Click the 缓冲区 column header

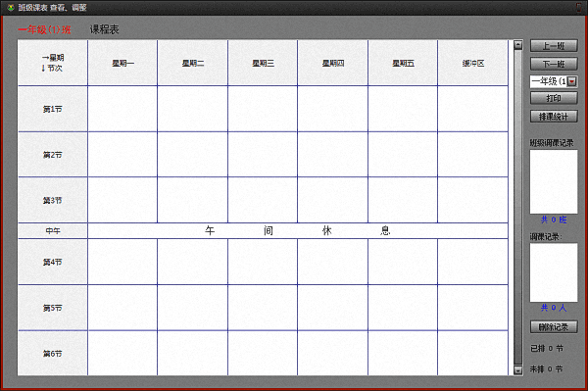tap(473, 63)
